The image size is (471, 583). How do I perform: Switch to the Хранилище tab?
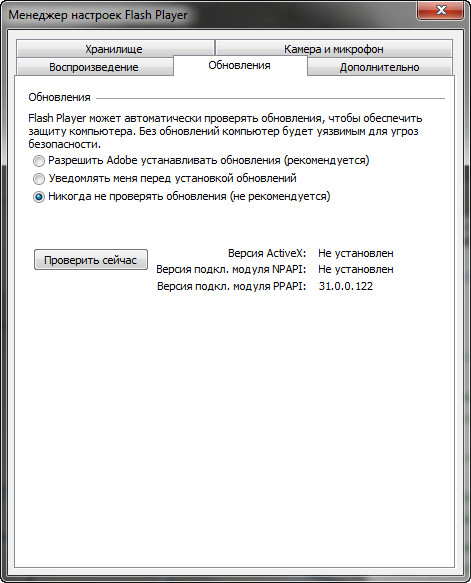[115, 49]
